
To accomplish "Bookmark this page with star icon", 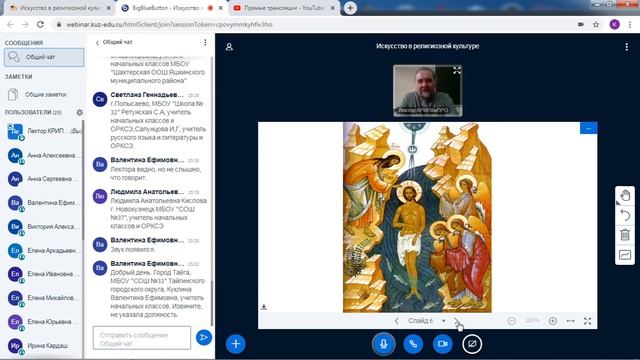I will pos(596,24).
